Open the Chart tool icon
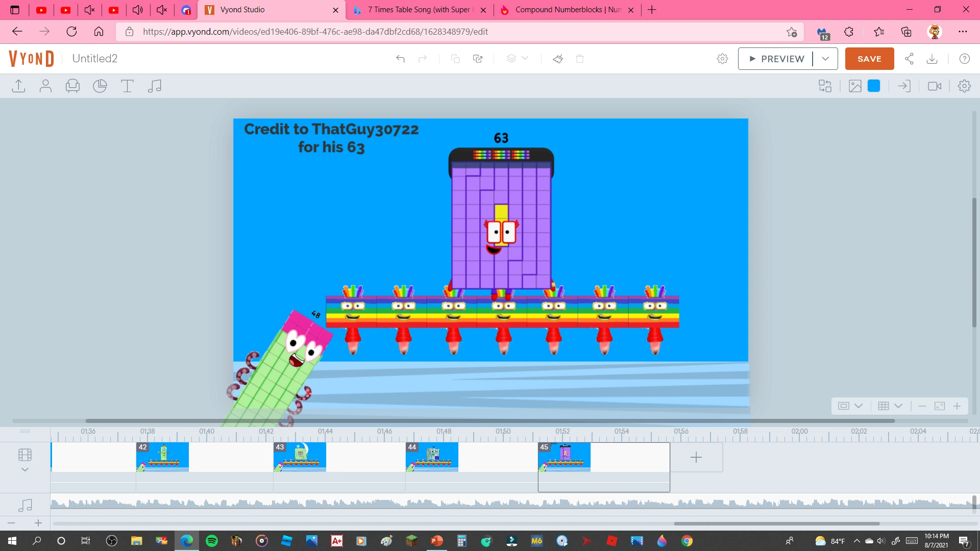Image resolution: width=980 pixels, height=551 pixels. 100,86
